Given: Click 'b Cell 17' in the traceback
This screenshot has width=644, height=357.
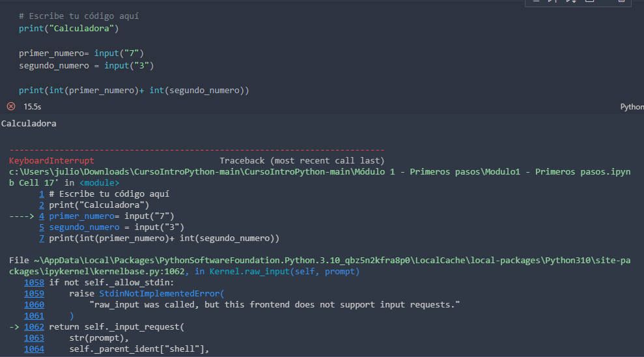Looking at the screenshot, I should point(34,183).
